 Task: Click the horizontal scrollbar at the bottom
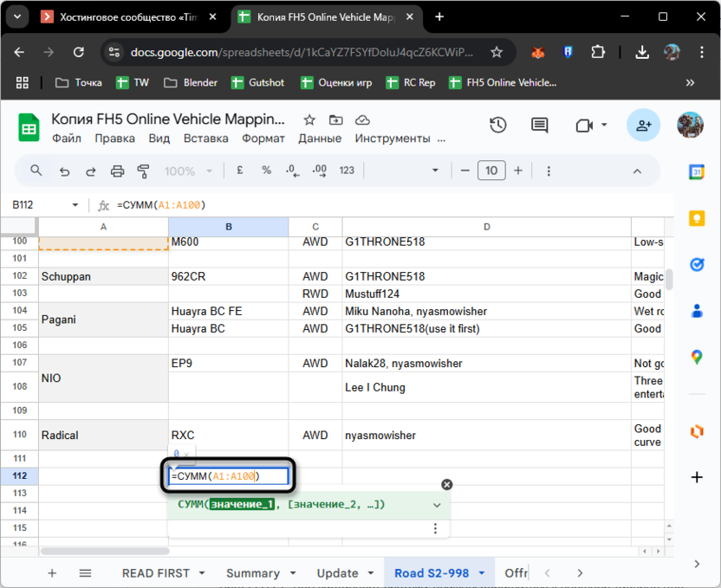click(104, 551)
